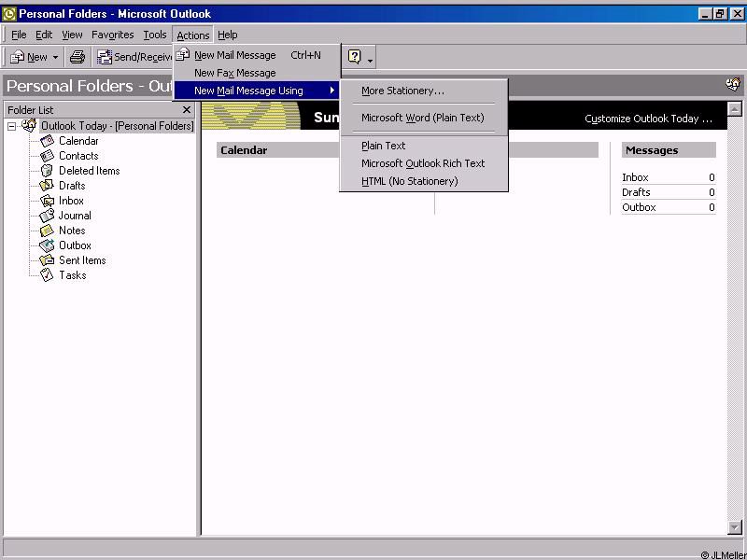The height and width of the screenshot is (560, 747).
Task: Collapse the Outlook Today Personal Folders tree
Action: pos(11,127)
